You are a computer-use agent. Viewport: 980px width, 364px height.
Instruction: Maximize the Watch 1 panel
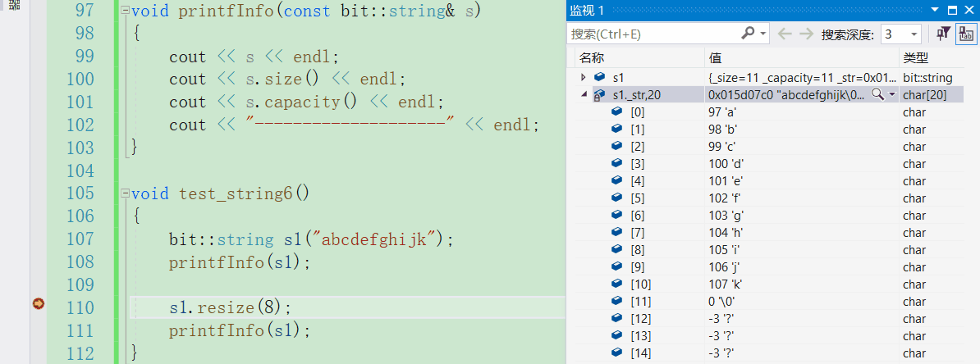click(x=952, y=10)
